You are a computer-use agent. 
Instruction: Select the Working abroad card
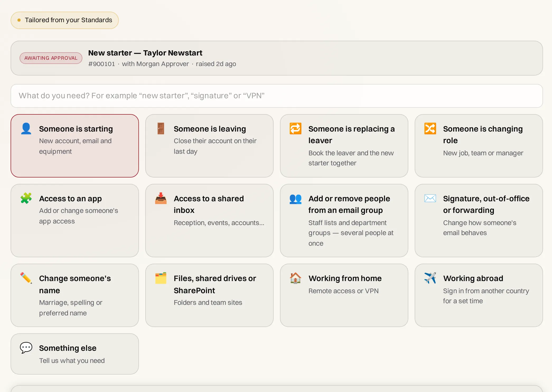click(479, 295)
